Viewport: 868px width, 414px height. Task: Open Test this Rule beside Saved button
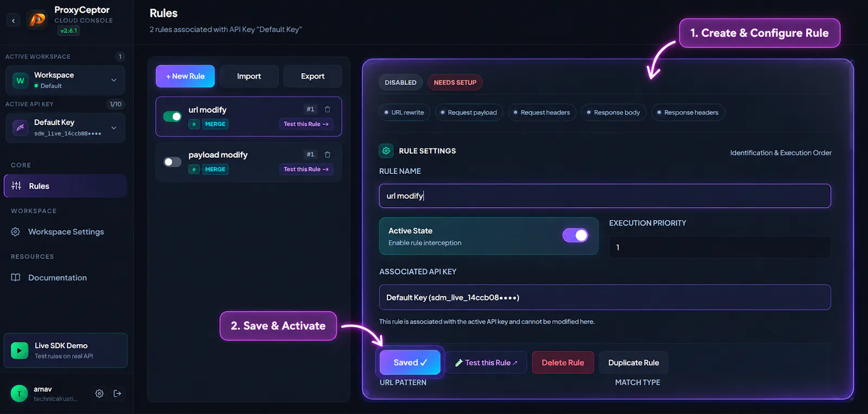[x=486, y=363]
